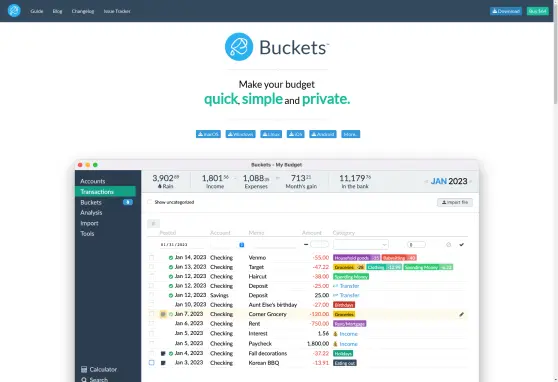The height and width of the screenshot is (382, 558).
Task: Click the Linux download button
Action: click(x=271, y=134)
